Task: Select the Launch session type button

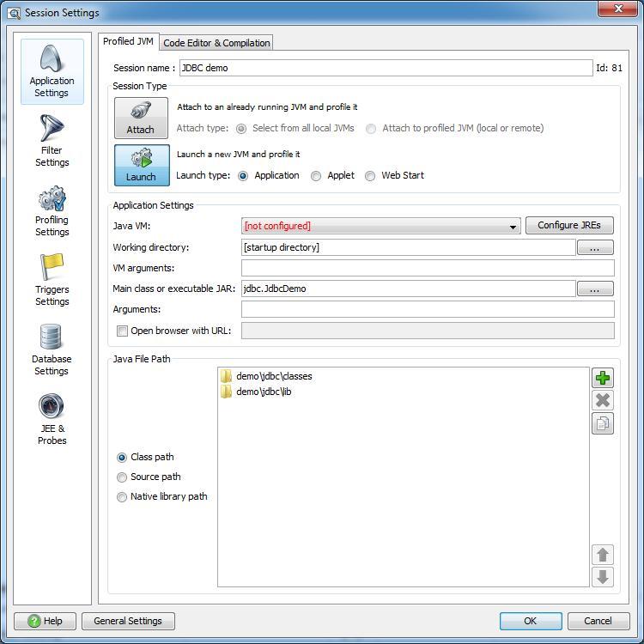Action: coord(142,165)
